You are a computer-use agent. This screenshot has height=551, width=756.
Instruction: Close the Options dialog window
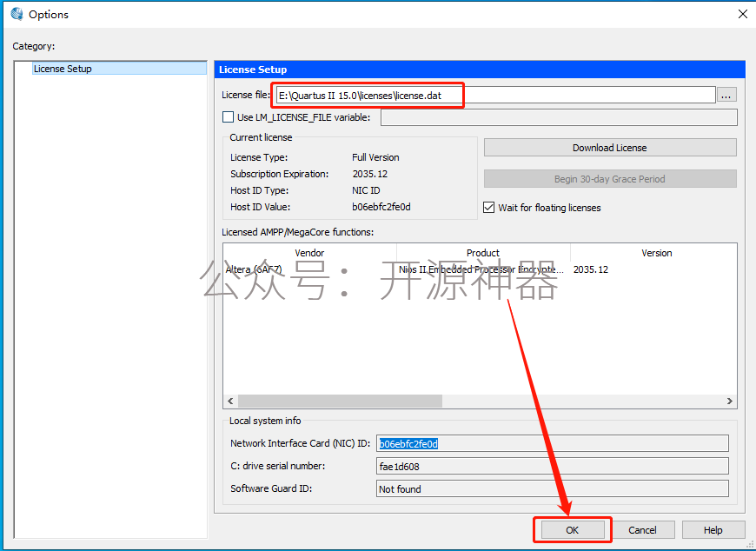(742, 15)
